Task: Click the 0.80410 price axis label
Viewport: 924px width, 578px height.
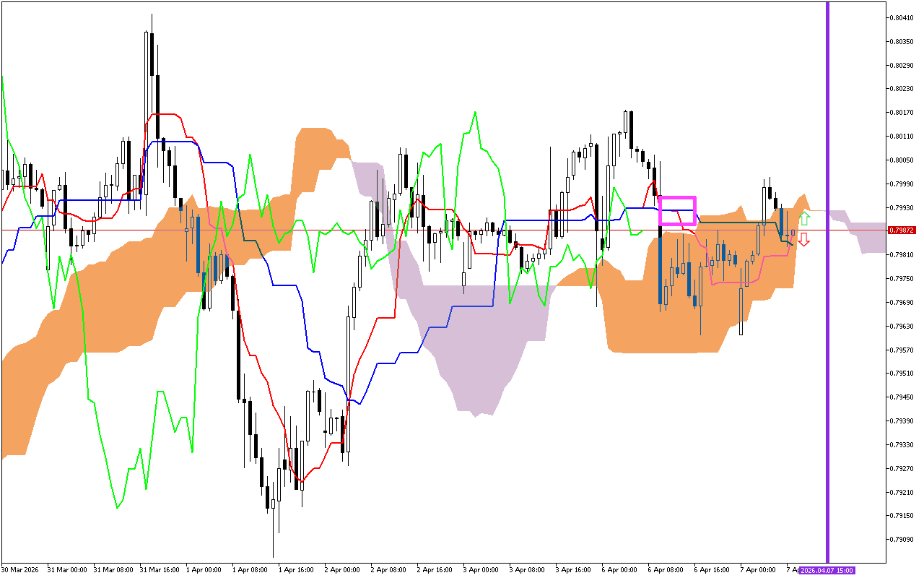Action: (903, 17)
